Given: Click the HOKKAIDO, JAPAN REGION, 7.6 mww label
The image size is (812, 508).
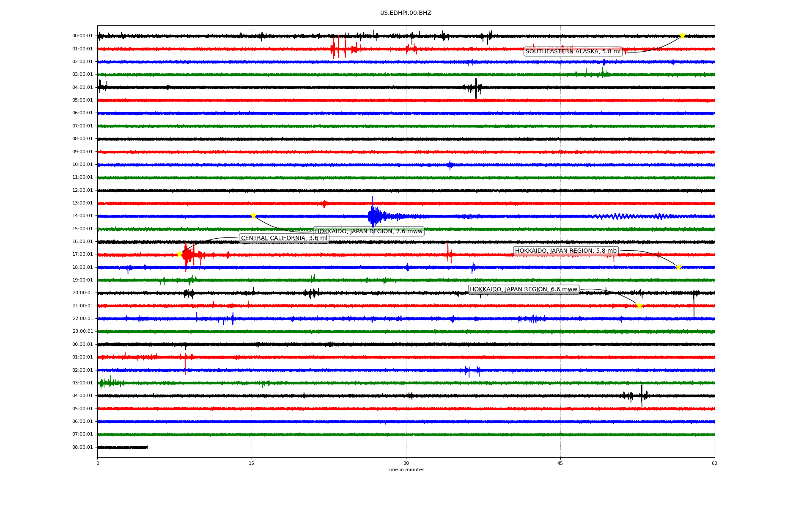Looking at the screenshot, I should (368, 231).
